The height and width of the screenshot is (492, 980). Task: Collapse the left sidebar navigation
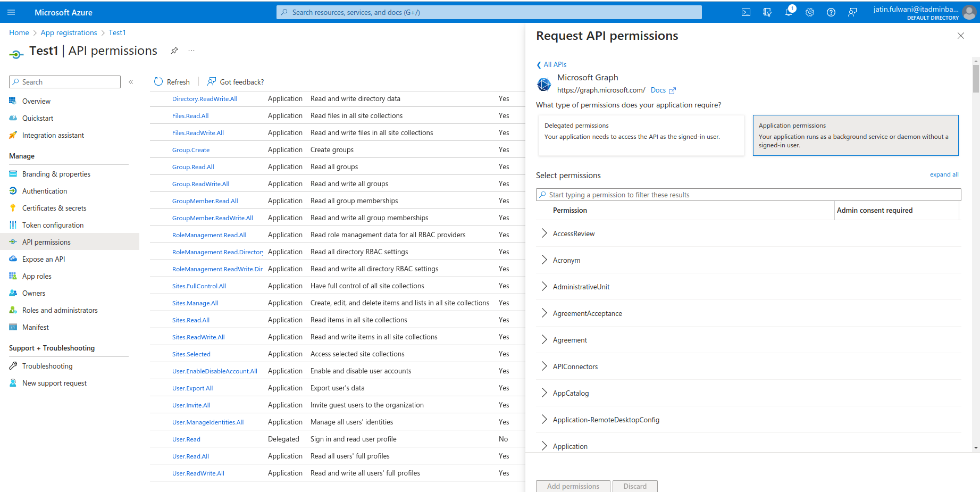click(131, 82)
